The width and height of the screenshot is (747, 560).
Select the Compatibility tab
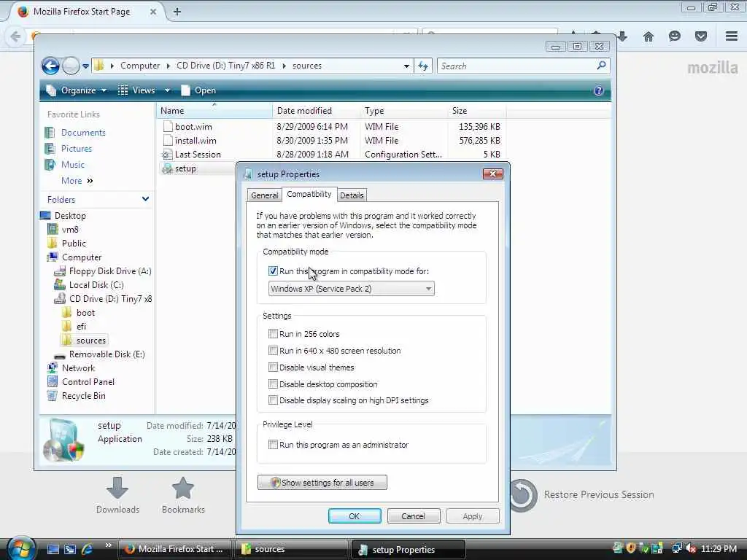309,194
